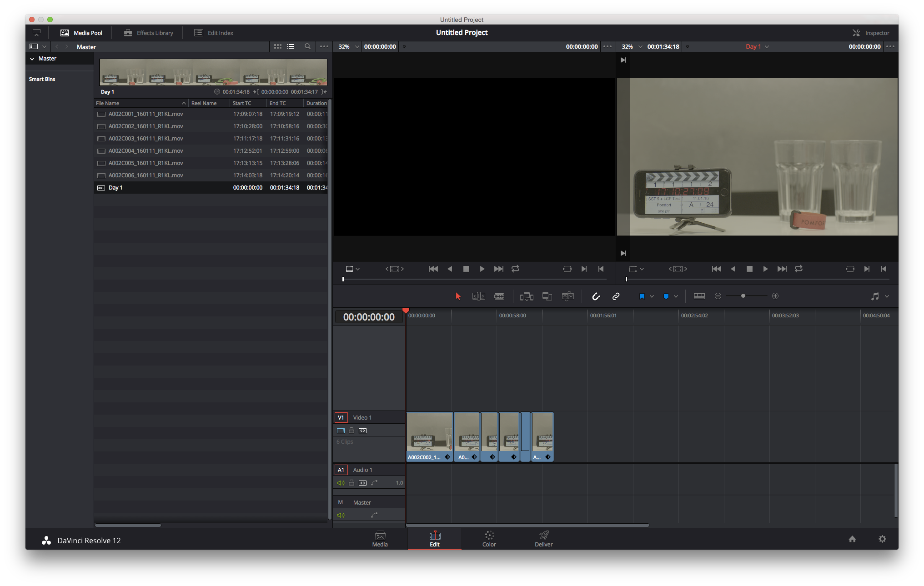Select the arrow Selection mode tool
The image size is (924, 586).
458,296
